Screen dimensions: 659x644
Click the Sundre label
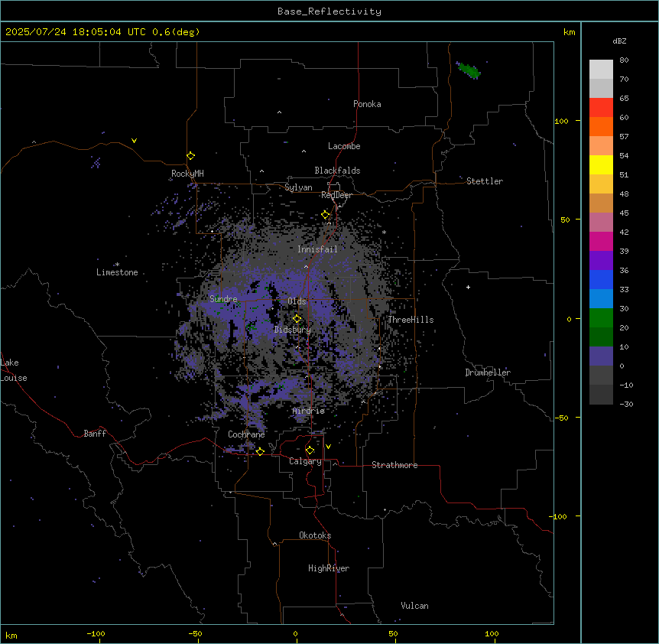point(223,299)
